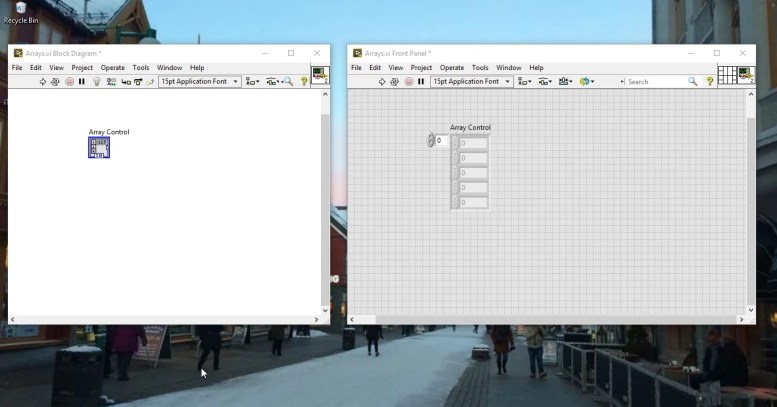
Task: Open Project menu in Block Diagram window
Action: coord(82,67)
